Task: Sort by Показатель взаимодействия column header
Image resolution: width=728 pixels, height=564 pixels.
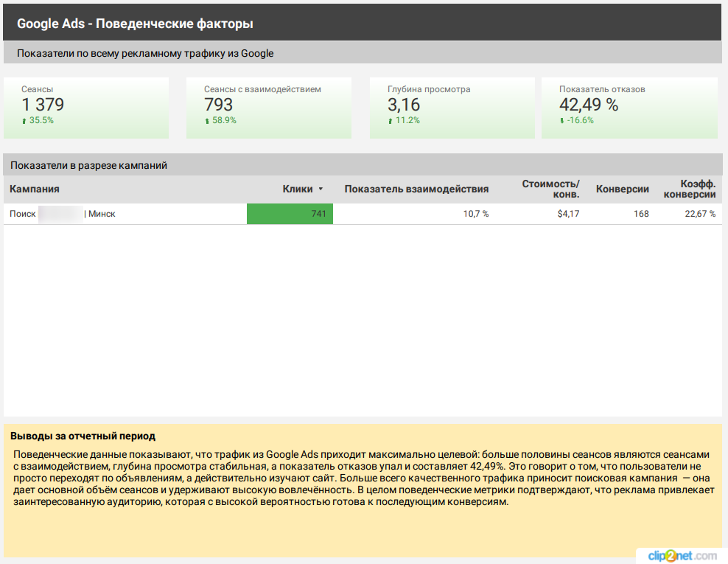Action: click(416, 189)
